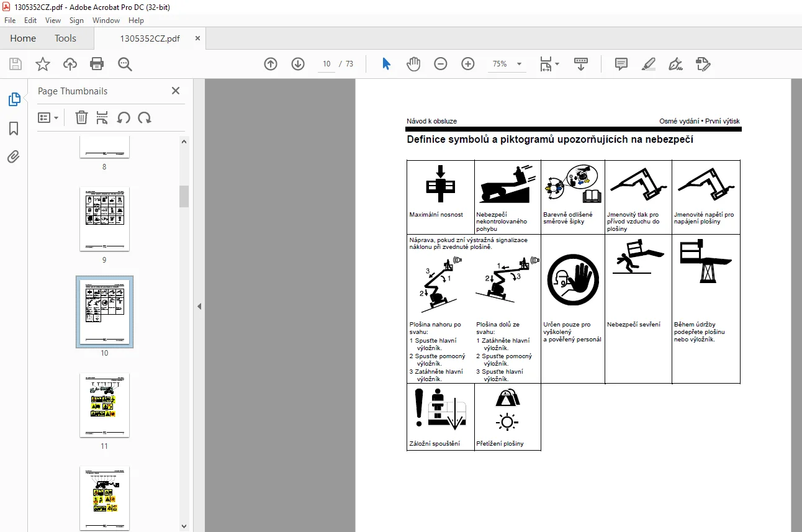Toggle the Attachments paperclip panel
Screen dimensions: 802x532
[14, 156]
